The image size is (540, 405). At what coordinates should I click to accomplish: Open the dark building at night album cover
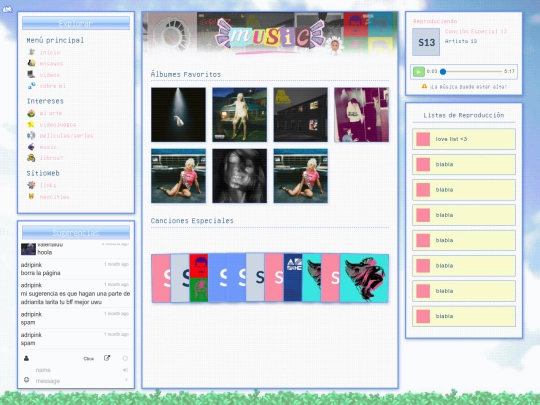[x=300, y=114]
